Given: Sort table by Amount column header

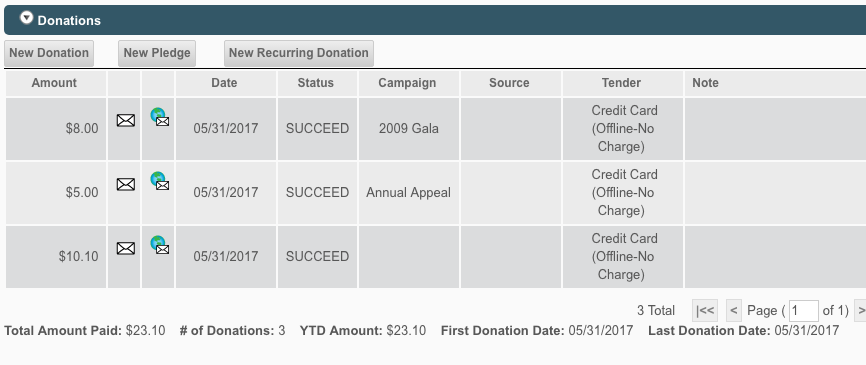Looking at the screenshot, I should [54, 83].
